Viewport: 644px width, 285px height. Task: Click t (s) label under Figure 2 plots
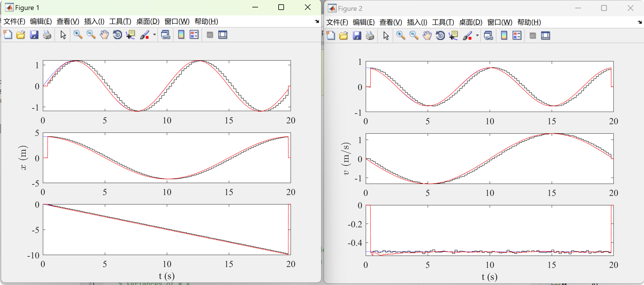coord(489,277)
